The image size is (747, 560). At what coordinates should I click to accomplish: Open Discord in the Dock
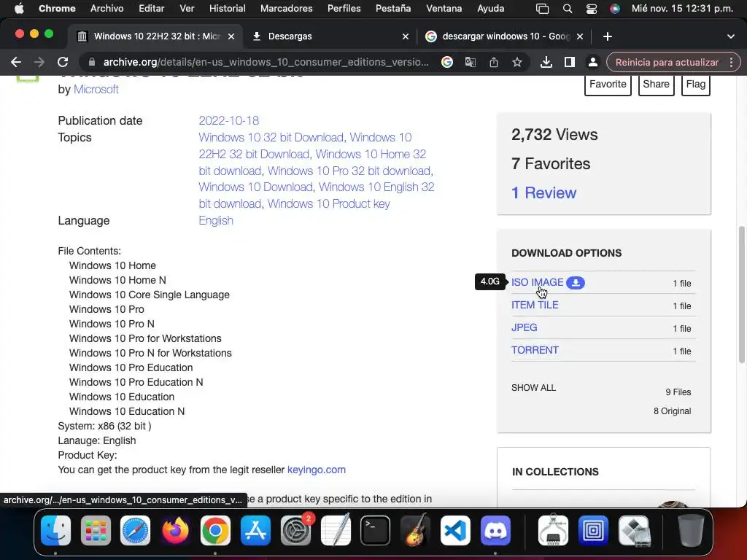tap(495, 530)
